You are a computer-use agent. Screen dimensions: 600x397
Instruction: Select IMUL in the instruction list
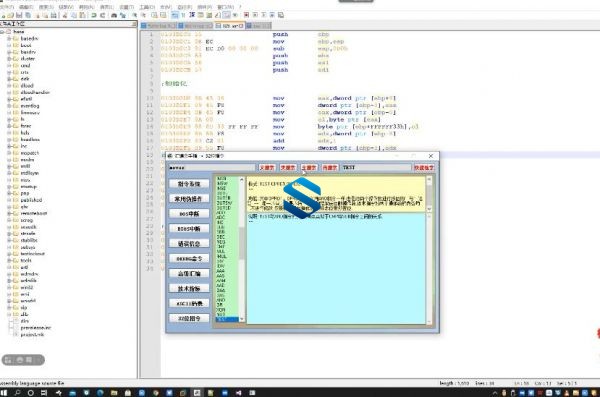(x=222, y=256)
